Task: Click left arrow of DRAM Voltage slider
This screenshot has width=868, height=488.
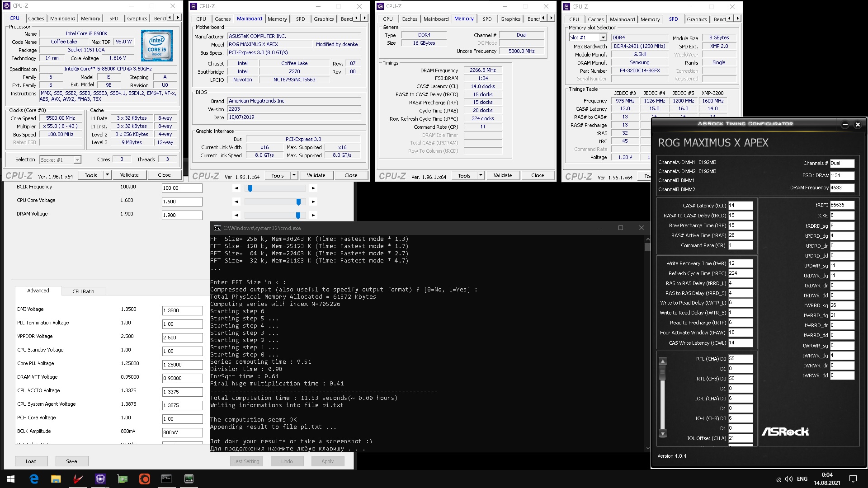Action: click(x=236, y=215)
